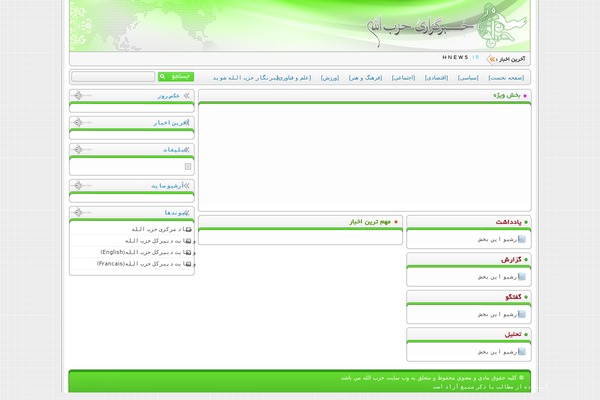600x400 pixels.
Task: Click the archive document icon in گزارش box
Action: tap(522, 277)
